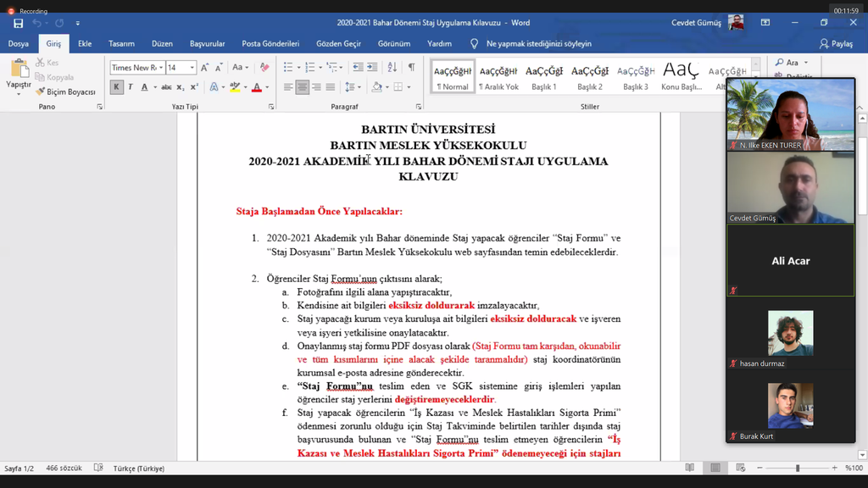The height and width of the screenshot is (488, 868).
Task: Open the Change Case (Aa) dropdown
Action: [x=240, y=68]
